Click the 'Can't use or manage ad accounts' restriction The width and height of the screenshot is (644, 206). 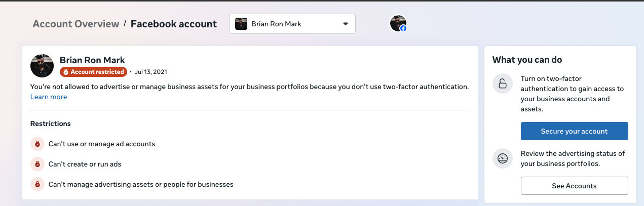[x=102, y=144]
